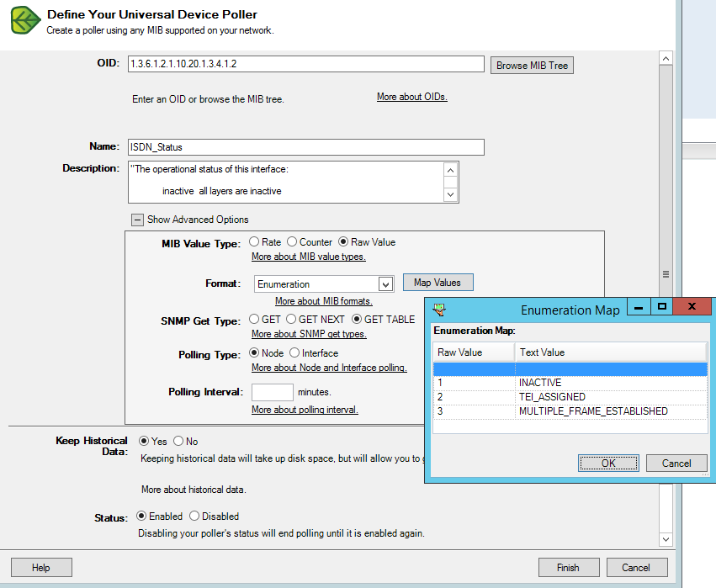Click main window scrollbar down arrow

pos(666,539)
